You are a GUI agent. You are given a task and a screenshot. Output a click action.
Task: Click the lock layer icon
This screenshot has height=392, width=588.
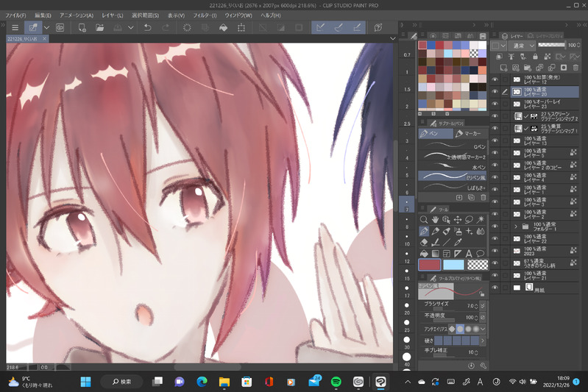pos(535,57)
